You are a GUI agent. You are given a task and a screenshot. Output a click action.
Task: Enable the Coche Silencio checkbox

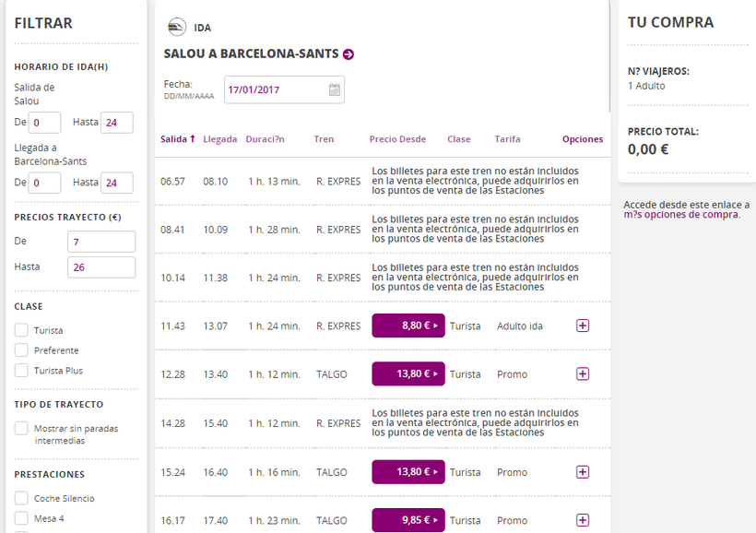[21, 498]
